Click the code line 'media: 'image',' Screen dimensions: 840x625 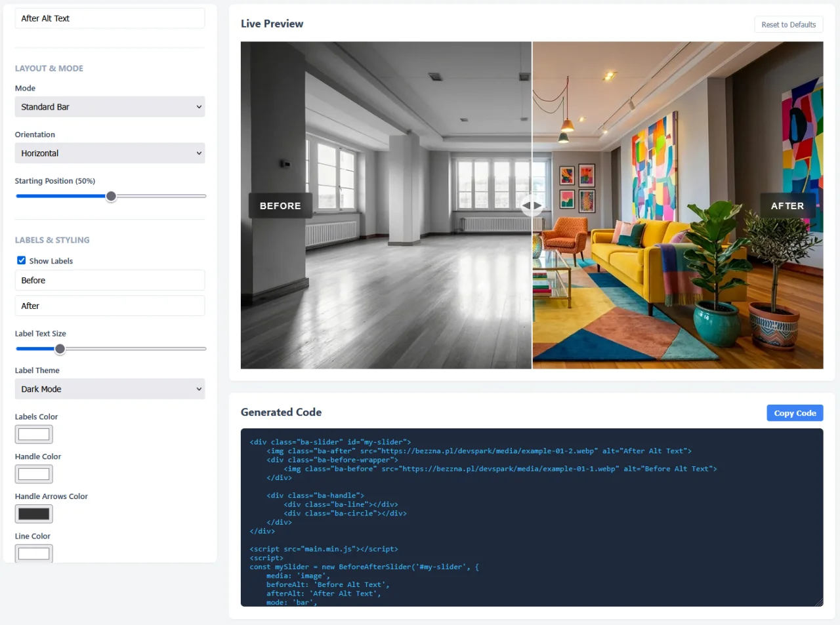coord(298,576)
